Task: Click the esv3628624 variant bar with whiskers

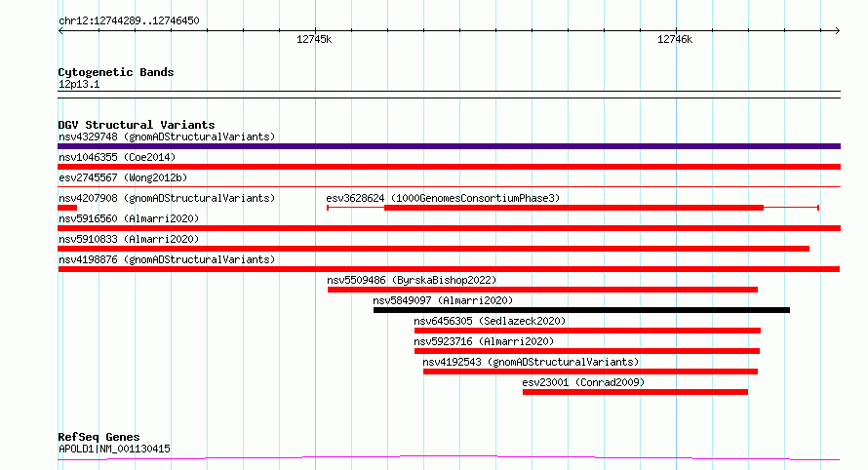Action: pyautogui.click(x=572, y=208)
